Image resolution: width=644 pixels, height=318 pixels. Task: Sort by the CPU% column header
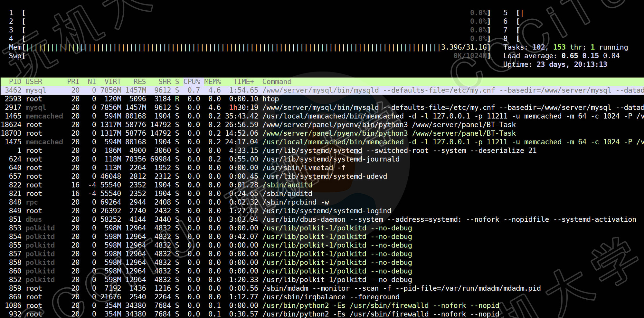click(x=192, y=82)
